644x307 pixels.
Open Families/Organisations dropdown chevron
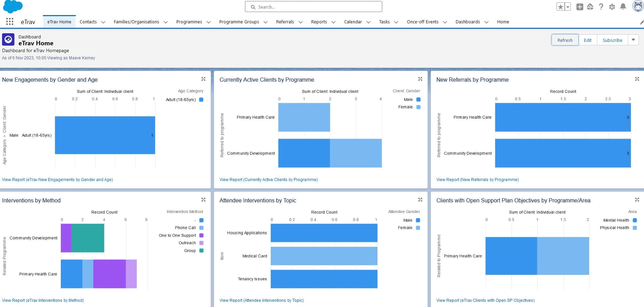(165, 22)
